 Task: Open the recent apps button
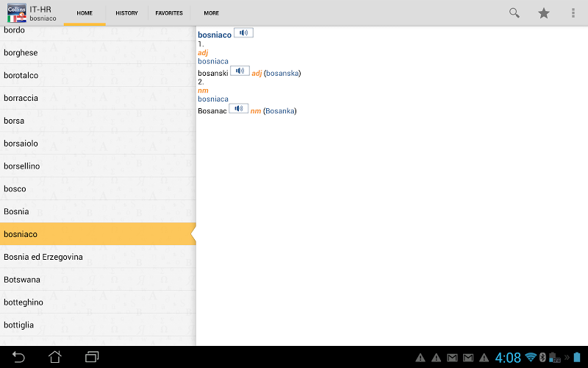(x=91, y=357)
